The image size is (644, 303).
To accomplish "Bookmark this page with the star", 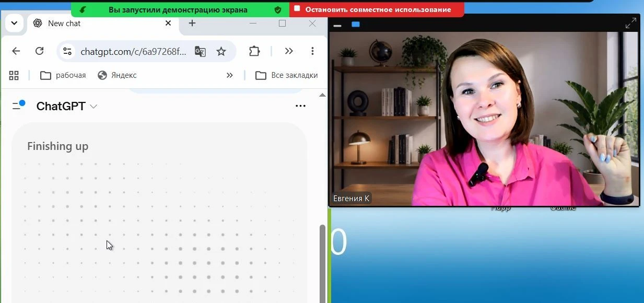I will (x=221, y=51).
